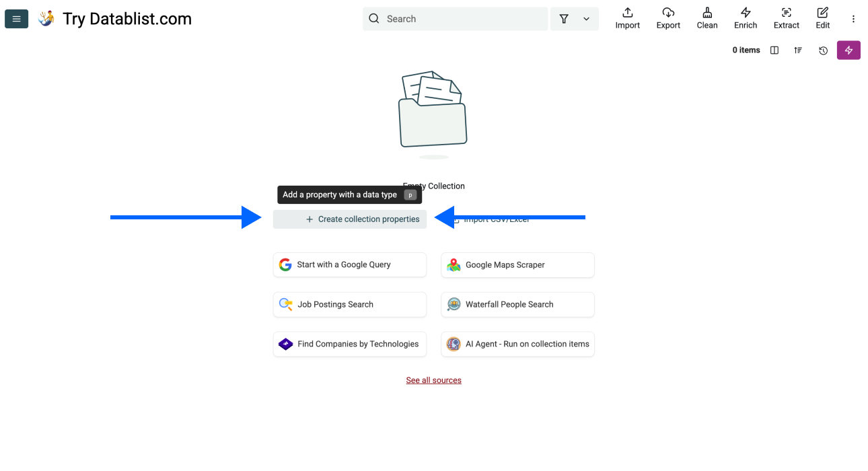Open the Extract tool
This screenshot has height=471, width=868.
786,18
